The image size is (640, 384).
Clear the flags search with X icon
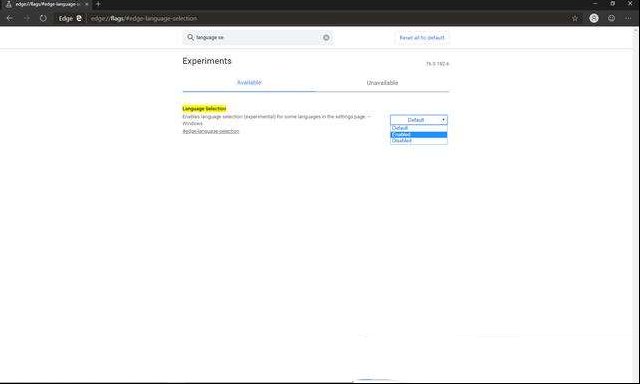tap(326, 38)
